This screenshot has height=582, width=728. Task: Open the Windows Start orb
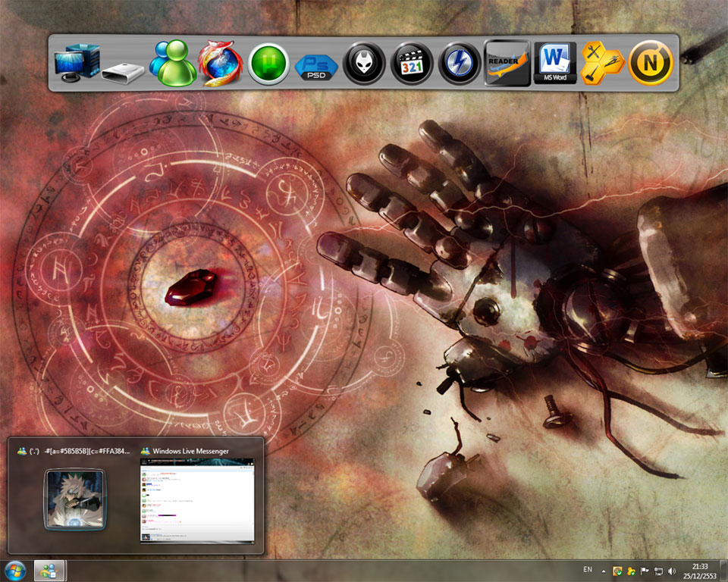pos(15,571)
